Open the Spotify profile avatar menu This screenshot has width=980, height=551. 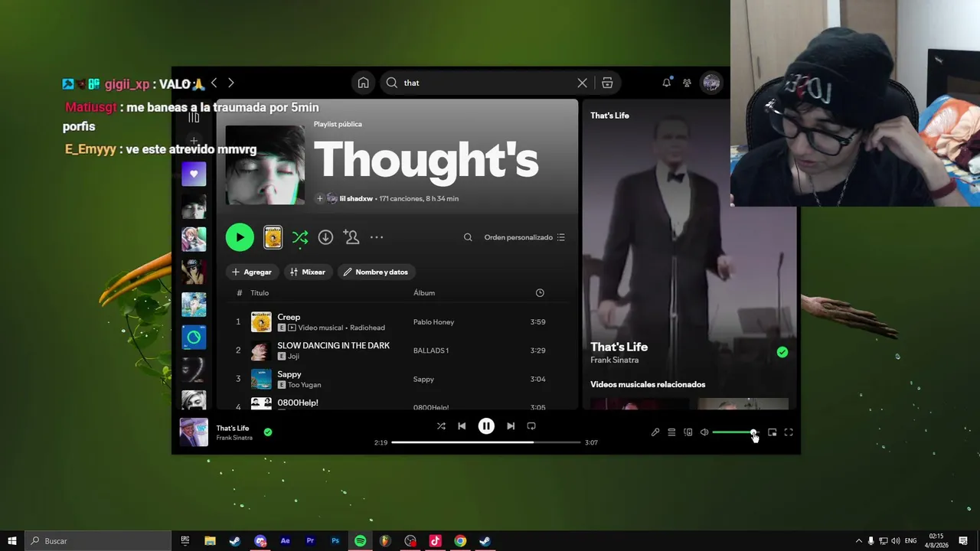[x=711, y=83]
